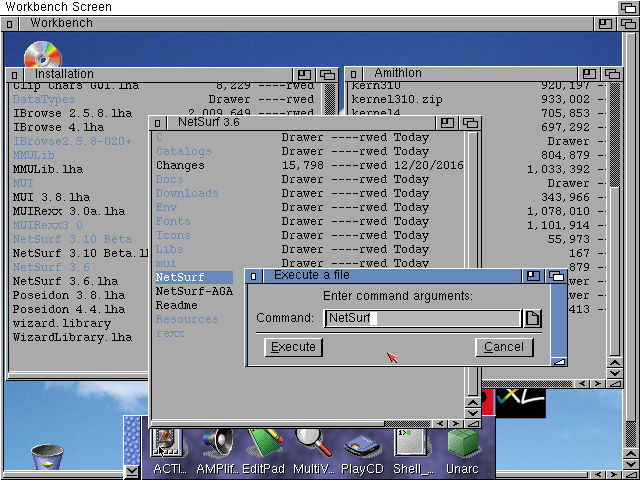The width and height of the screenshot is (640, 480).
Task: Click Installation window zoom gadget
Action: point(304,75)
